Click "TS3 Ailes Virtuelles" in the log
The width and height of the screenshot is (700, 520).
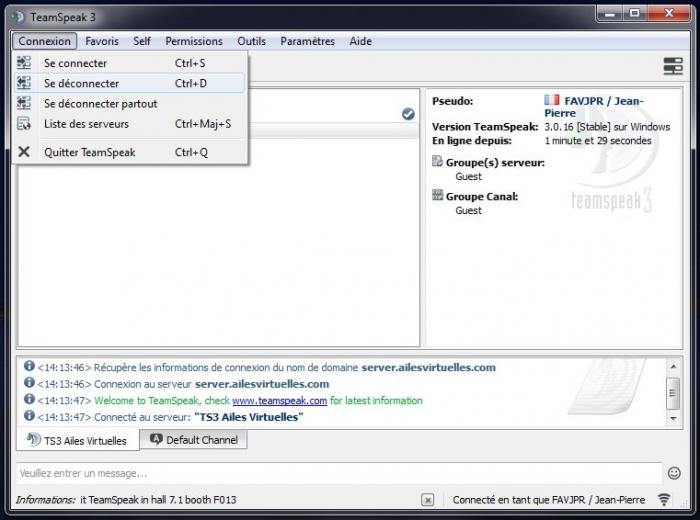(249, 417)
